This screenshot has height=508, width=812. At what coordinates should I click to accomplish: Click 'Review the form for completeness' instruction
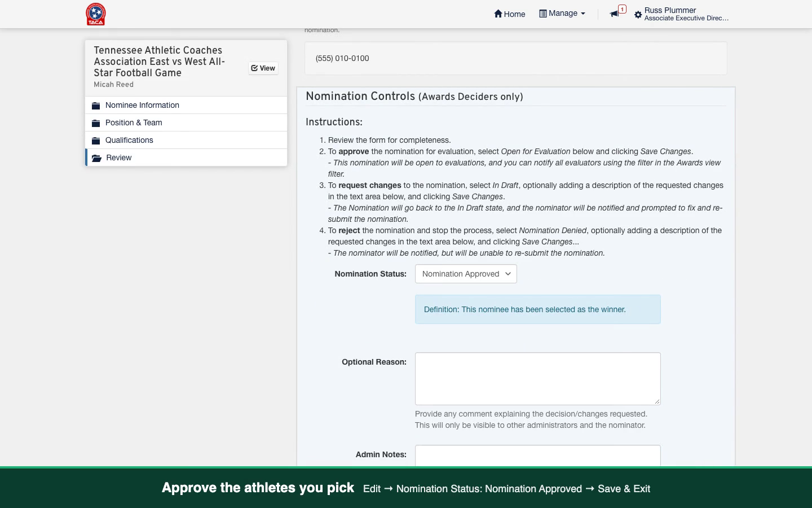tap(390, 140)
